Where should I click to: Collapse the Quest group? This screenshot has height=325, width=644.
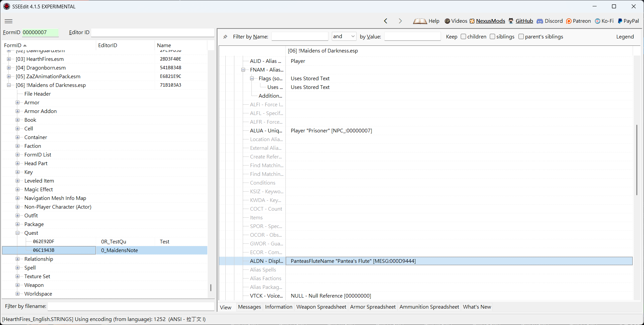pyautogui.click(x=18, y=233)
